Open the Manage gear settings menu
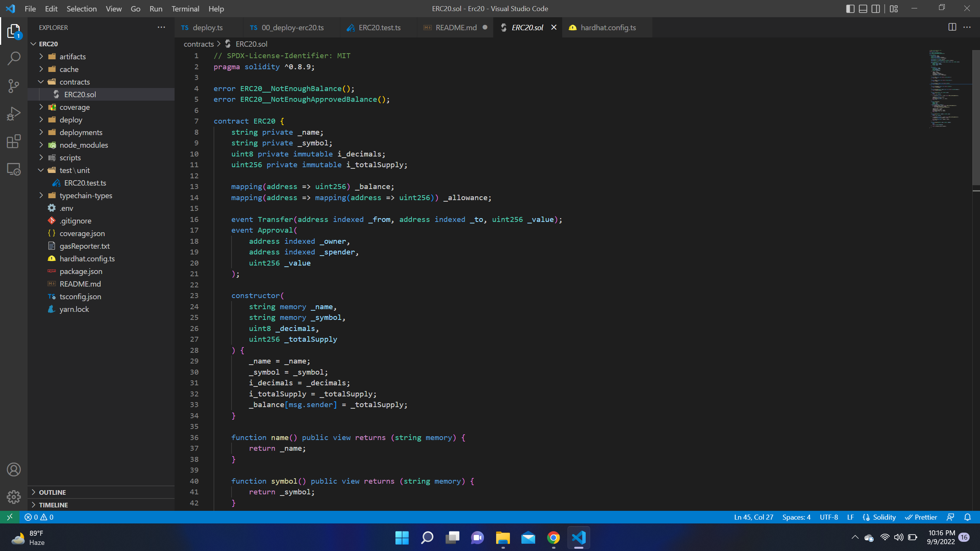 14,497
